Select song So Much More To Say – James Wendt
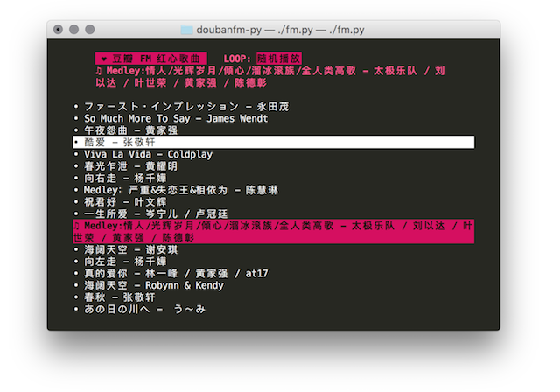Image resolution: width=560 pixels, height=392 pixels. point(171,118)
